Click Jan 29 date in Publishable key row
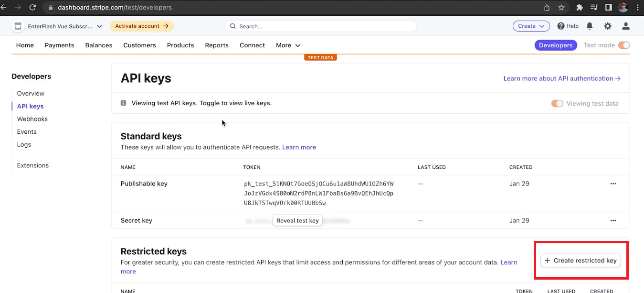Viewport: 644px width, 293px height. (x=519, y=184)
